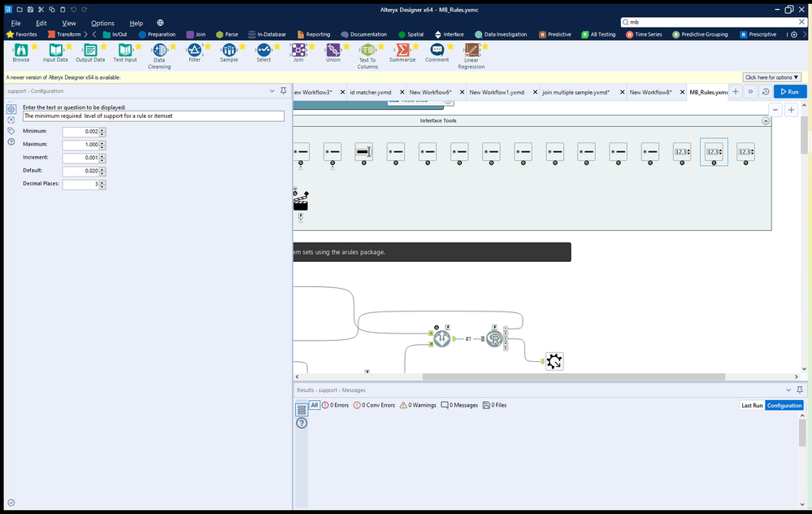Open the Predictive tool category
Image resolution: width=812 pixels, height=514 pixels.
click(554, 34)
